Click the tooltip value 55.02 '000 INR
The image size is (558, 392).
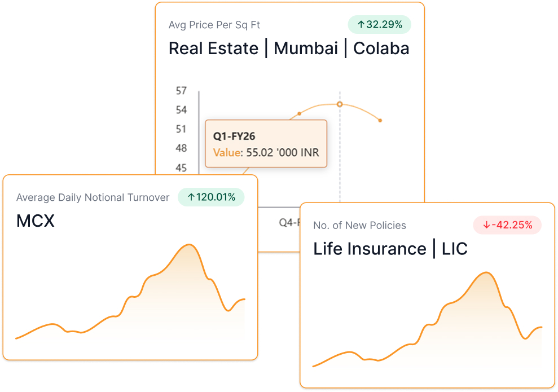coord(283,152)
